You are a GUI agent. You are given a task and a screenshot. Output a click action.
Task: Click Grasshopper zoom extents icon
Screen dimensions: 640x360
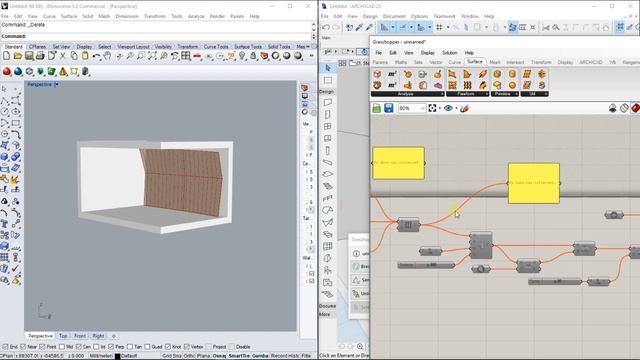click(x=432, y=108)
